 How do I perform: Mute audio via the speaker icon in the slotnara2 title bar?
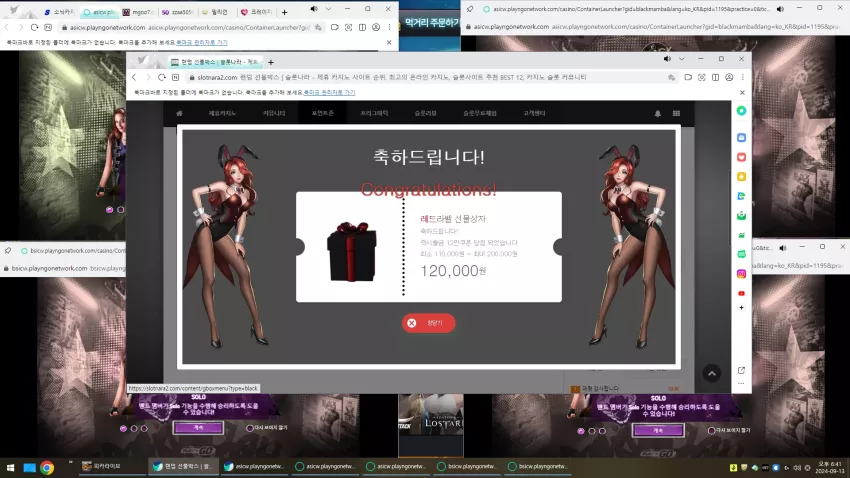coord(667,59)
